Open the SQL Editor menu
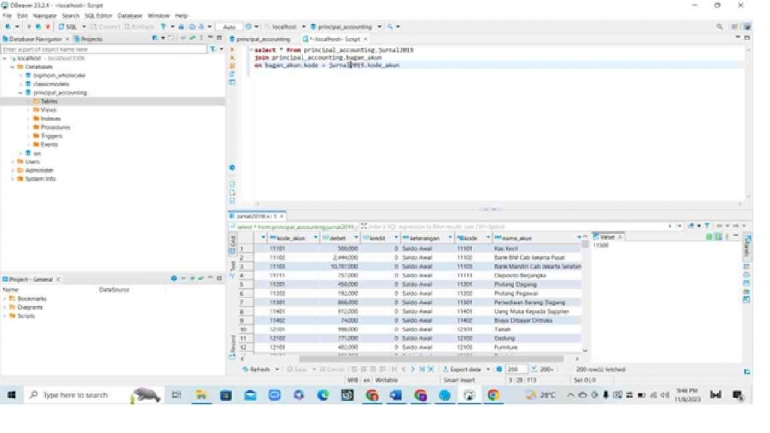Image resolution: width=770 pixels, height=433 pixels. coord(98,16)
